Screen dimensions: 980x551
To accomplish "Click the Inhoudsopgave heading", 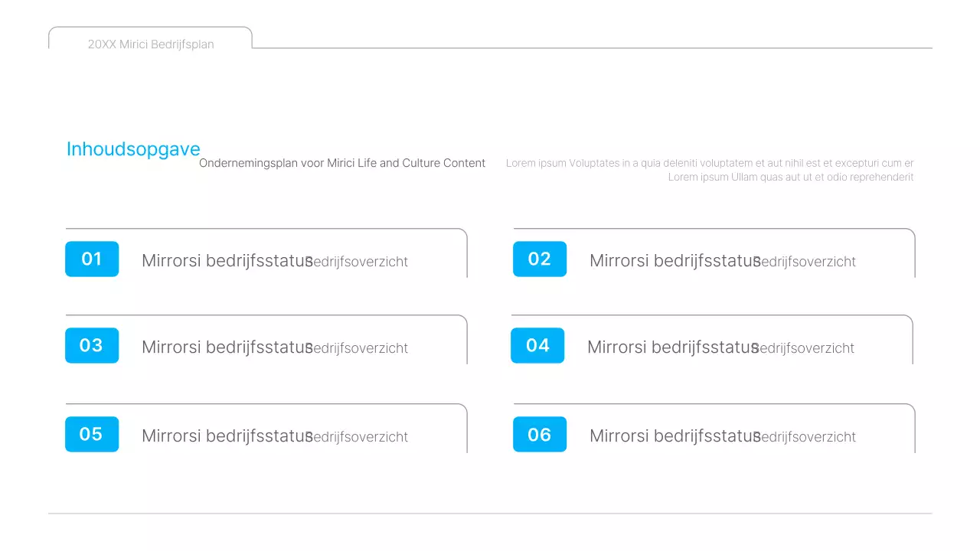I will click(133, 149).
